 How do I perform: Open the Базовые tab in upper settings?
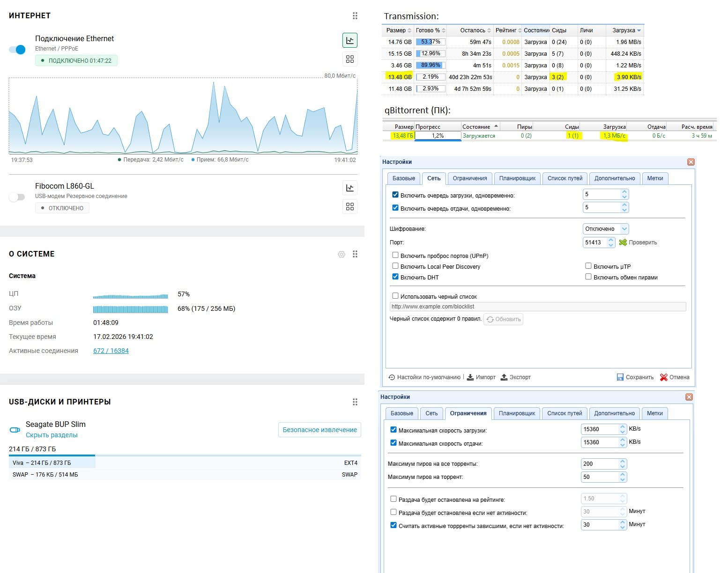403,178
